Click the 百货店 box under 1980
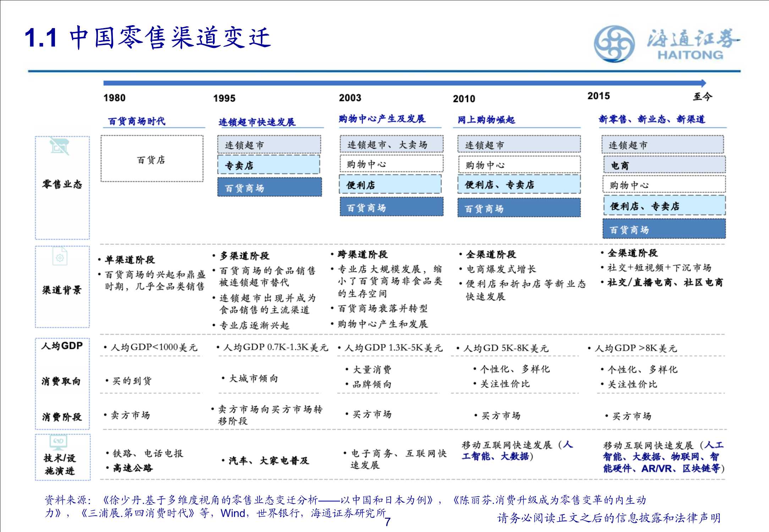 (x=152, y=159)
